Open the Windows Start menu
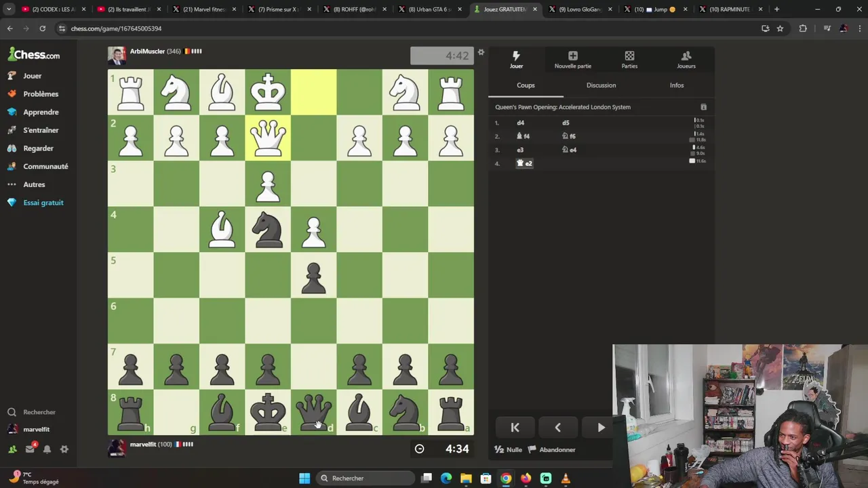 click(x=304, y=479)
